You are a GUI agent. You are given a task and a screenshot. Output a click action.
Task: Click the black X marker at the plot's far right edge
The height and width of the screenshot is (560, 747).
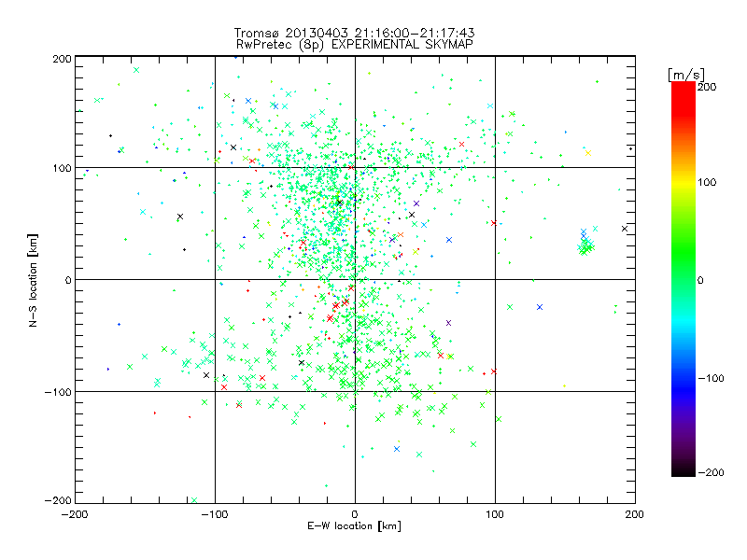coord(625,229)
